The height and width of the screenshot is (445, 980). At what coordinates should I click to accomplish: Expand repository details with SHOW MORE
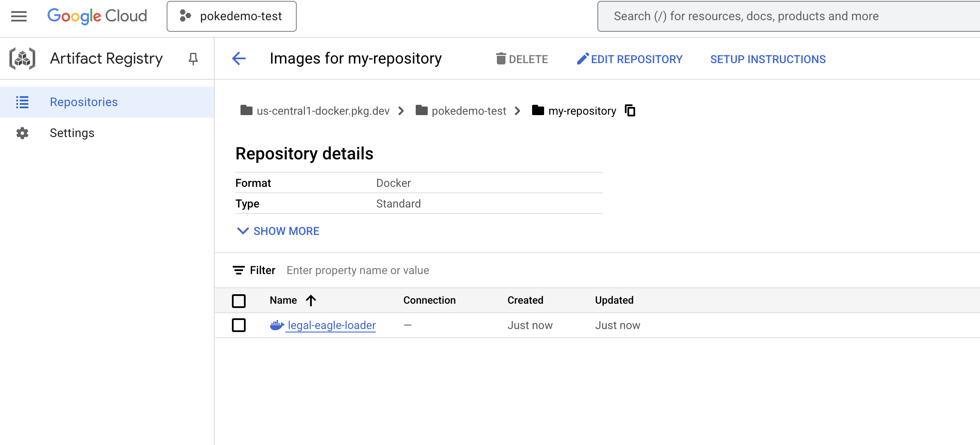278,231
